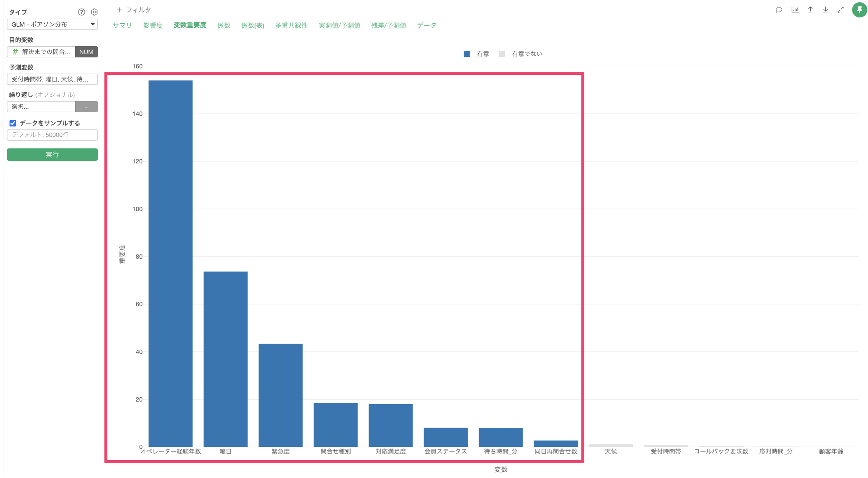Open the 目的変数 column selector
868x478 pixels.
(x=41, y=52)
